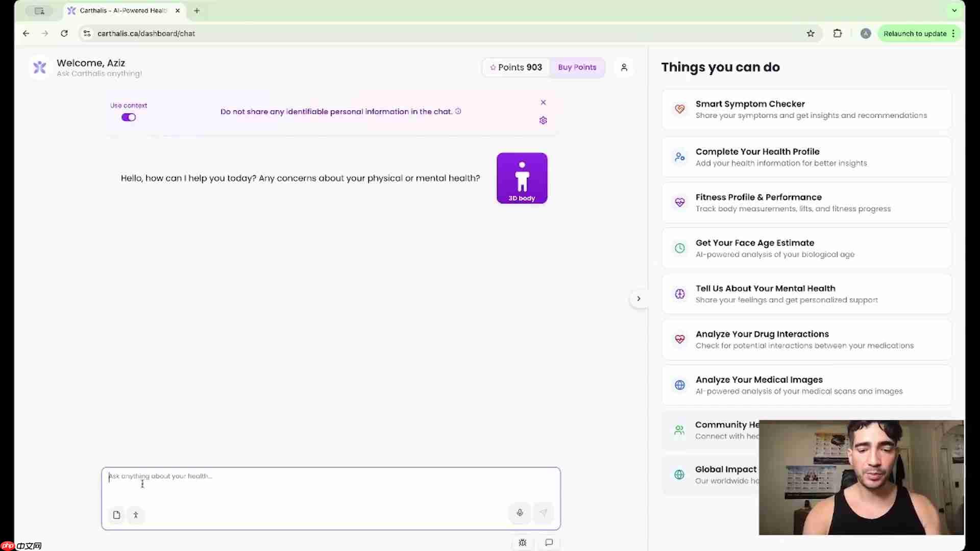Open the user profile icon
Viewport: 980px width, 551px height.
[624, 67]
